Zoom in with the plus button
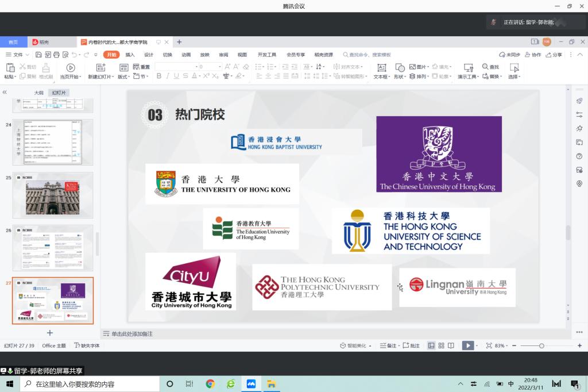Screen dimensions: 588x392 tap(580, 345)
